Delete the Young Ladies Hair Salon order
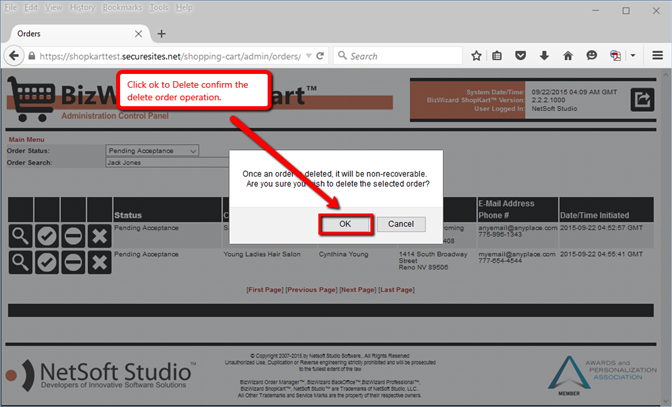 (99, 262)
